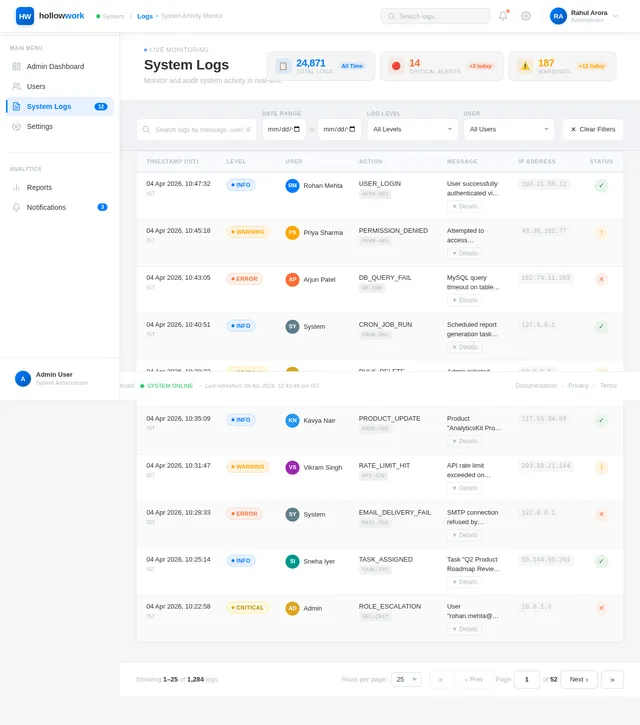The height and width of the screenshot is (725, 640).
Task: Open the All Users dropdown
Action: [x=509, y=129]
